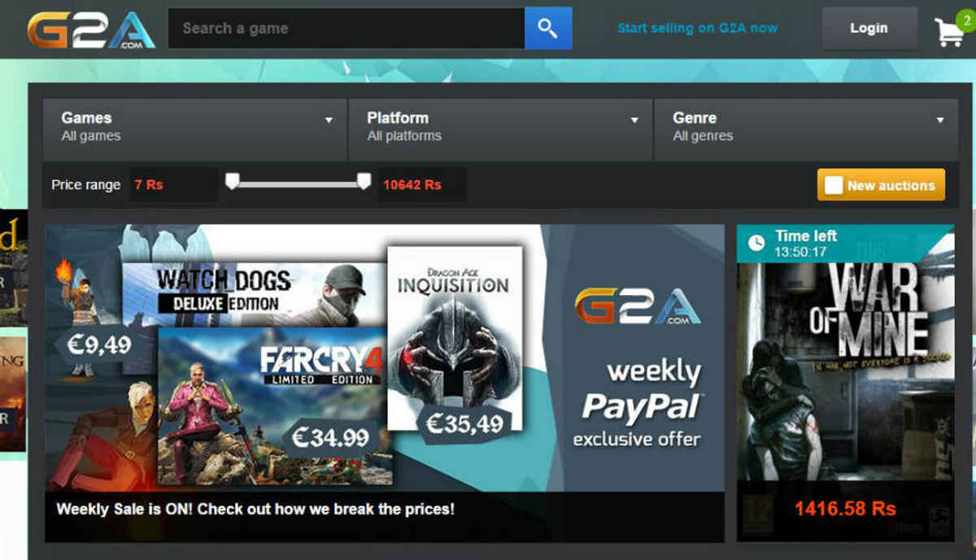The width and height of the screenshot is (976, 560).
Task: Select the €9,49 price tag
Action: pos(98,345)
